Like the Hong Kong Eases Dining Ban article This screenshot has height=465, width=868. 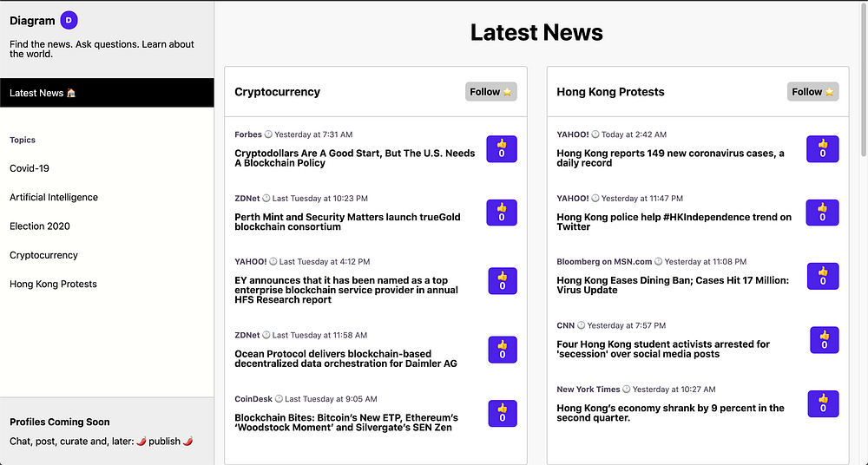point(823,276)
